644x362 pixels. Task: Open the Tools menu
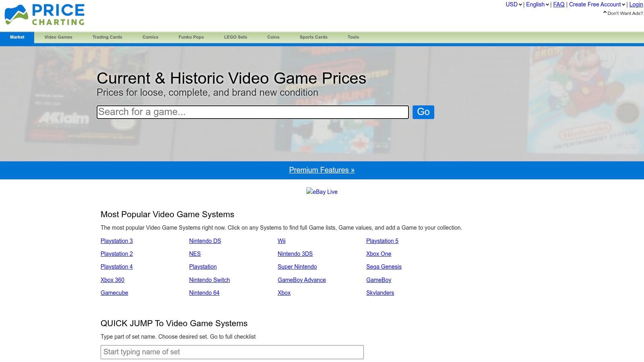pyautogui.click(x=353, y=37)
